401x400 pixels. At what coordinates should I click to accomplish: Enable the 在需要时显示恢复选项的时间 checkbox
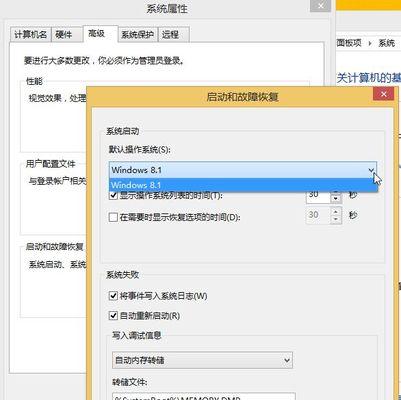[x=113, y=217]
